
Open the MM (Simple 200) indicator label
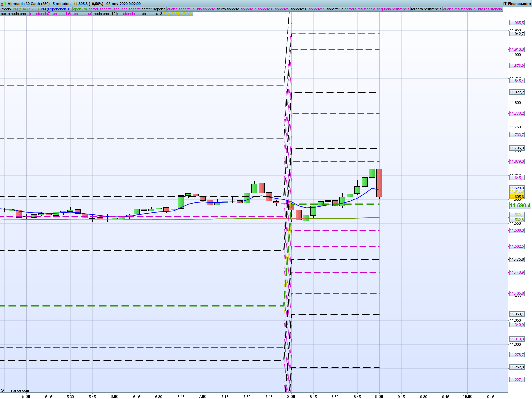25,9
